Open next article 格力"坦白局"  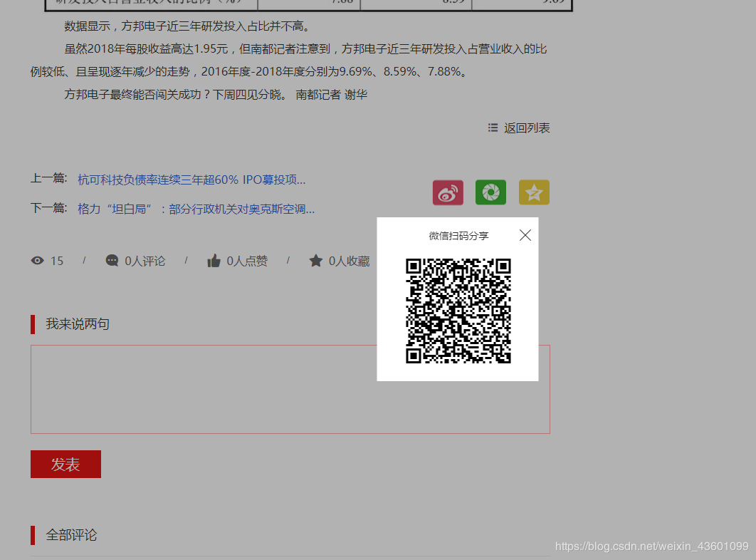tap(196, 209)
